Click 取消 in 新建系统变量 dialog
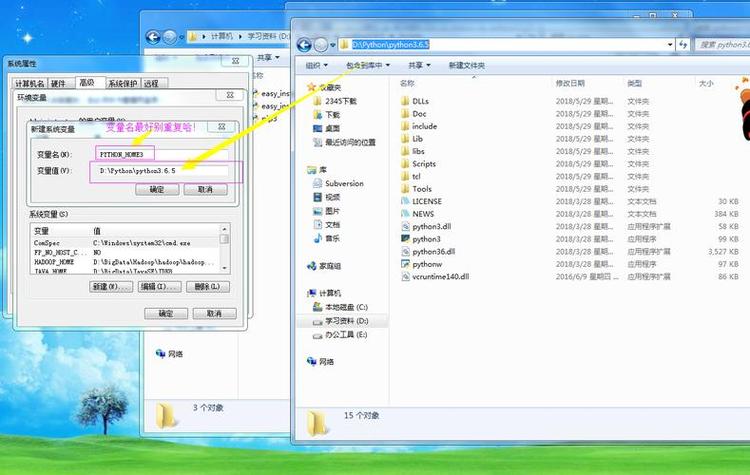Screen dimensions: 750x475 (205, 189)
